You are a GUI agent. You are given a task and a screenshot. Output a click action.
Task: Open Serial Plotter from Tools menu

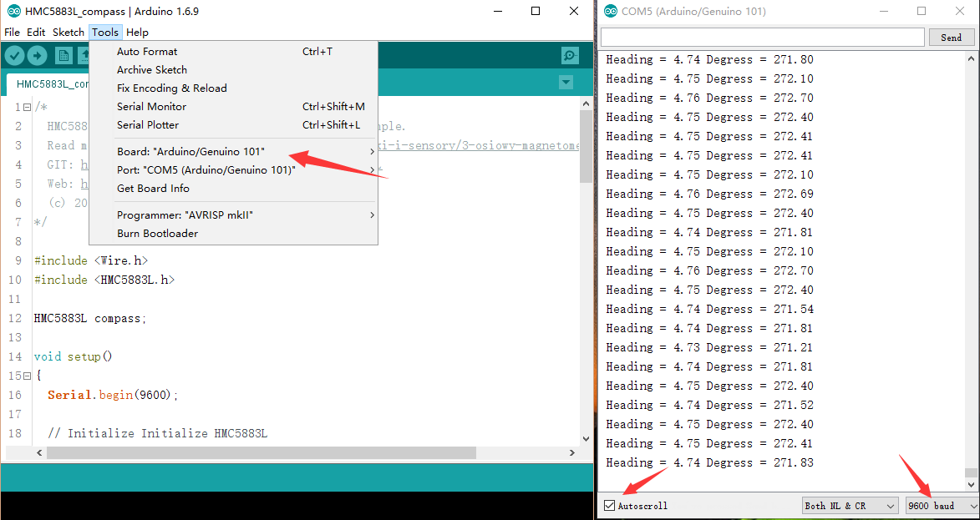click(x=234, y=125)
